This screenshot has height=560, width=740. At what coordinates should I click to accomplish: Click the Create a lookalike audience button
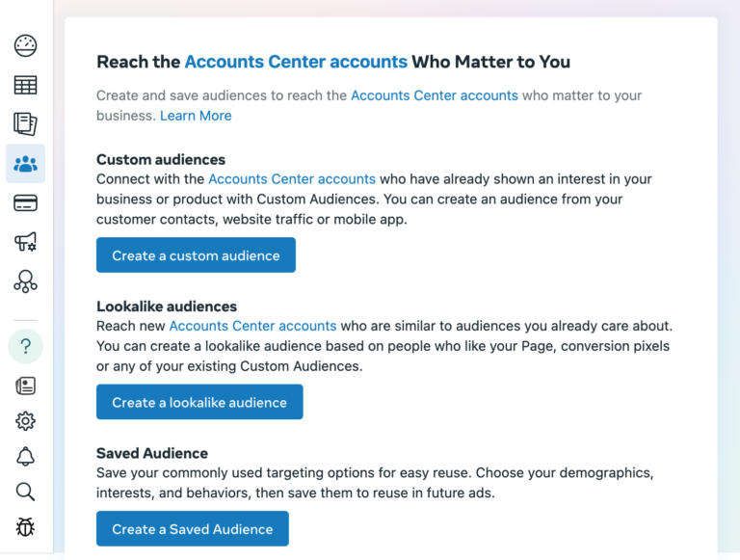[199, 402]
